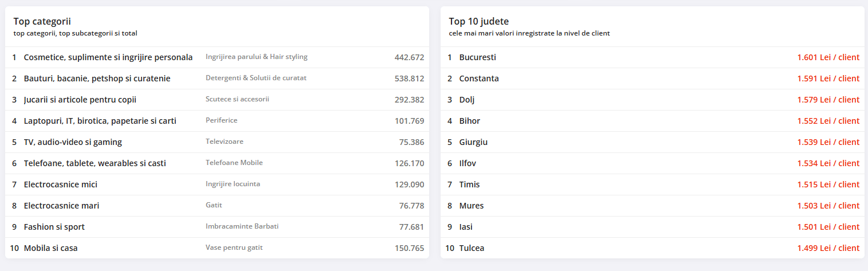This screenshot has width=868, height=271.
Task: Open the Gatit subcategory entry
Action: [214, 205]
